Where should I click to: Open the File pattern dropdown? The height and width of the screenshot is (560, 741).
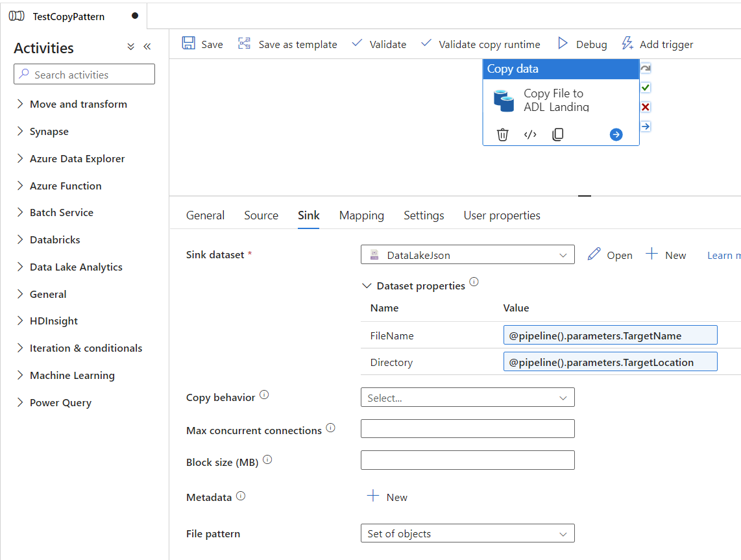[467, 533]
